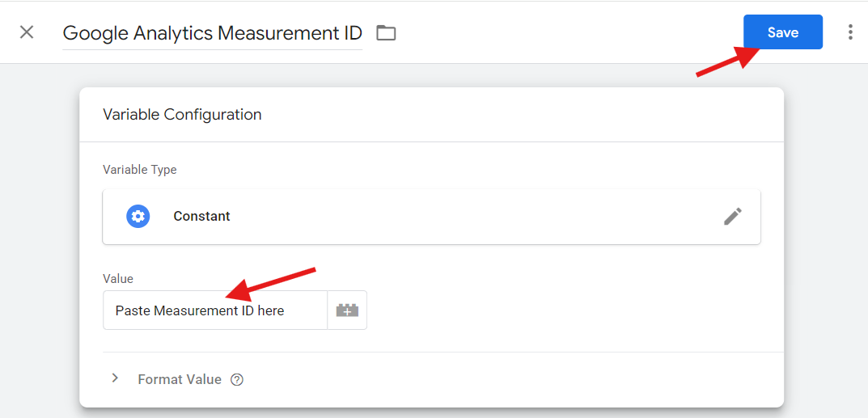Edit variable type with the pencil icon
This screenshot has width=868, height=418.
[x=732, y=216]
